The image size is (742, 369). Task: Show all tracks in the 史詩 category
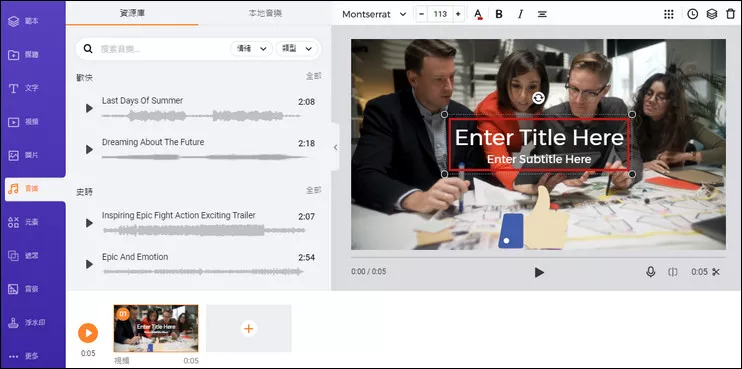(x=313, y=190)
